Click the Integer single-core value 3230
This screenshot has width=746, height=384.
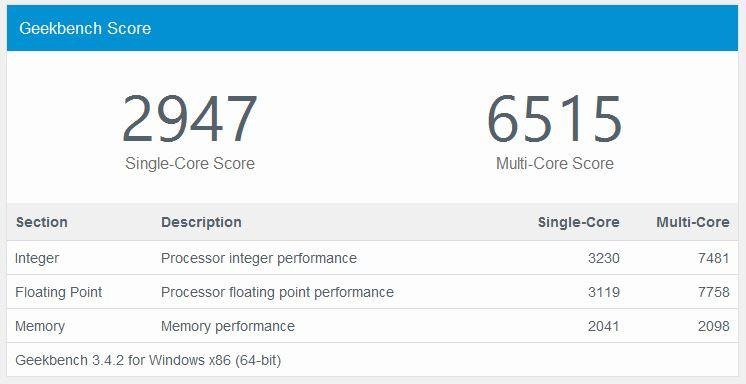pos(604,258)
